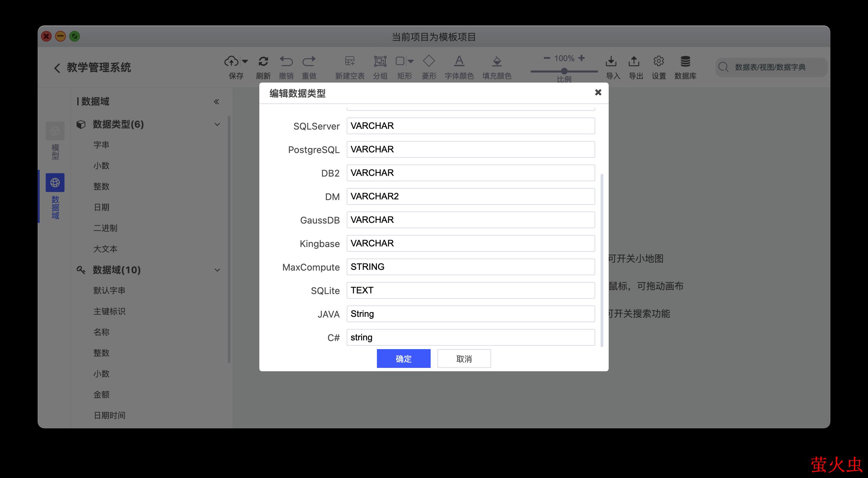Open the Save dropdown arrow
Image resolution: width=868 pixels, height=478 pixels.
tap(245, 61)
